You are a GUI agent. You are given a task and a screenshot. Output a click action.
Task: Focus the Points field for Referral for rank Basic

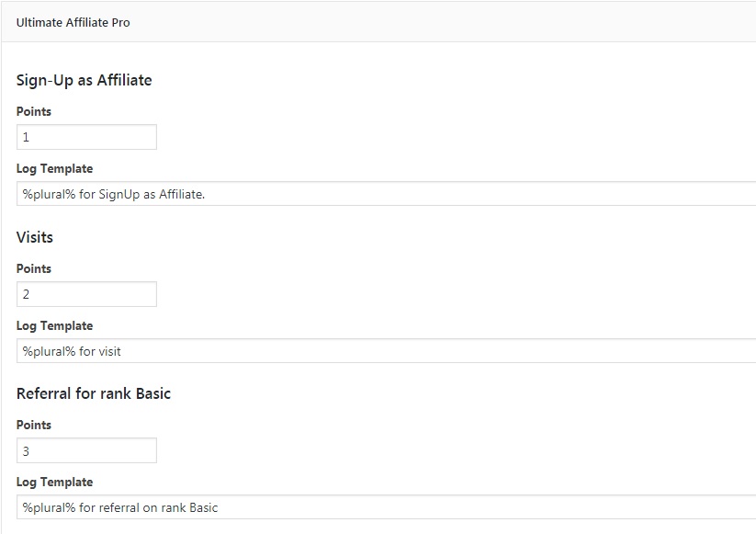coord(86,450)
